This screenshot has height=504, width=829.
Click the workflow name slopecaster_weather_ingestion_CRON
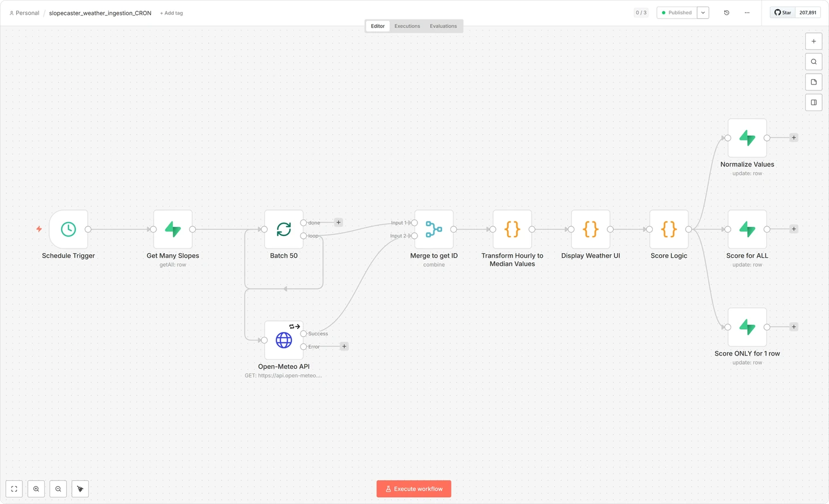100,13
